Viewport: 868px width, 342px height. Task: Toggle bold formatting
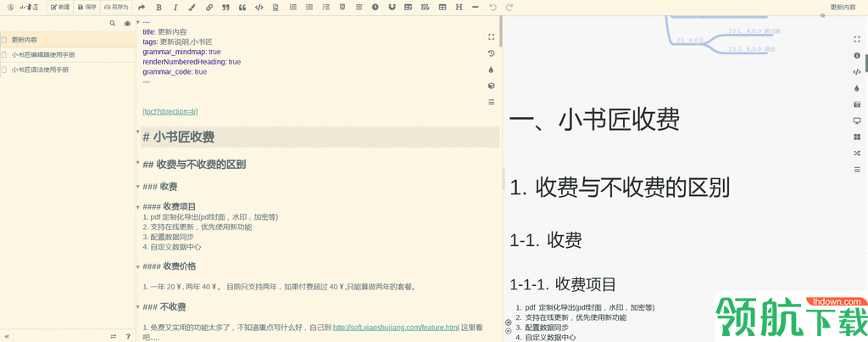159,7
